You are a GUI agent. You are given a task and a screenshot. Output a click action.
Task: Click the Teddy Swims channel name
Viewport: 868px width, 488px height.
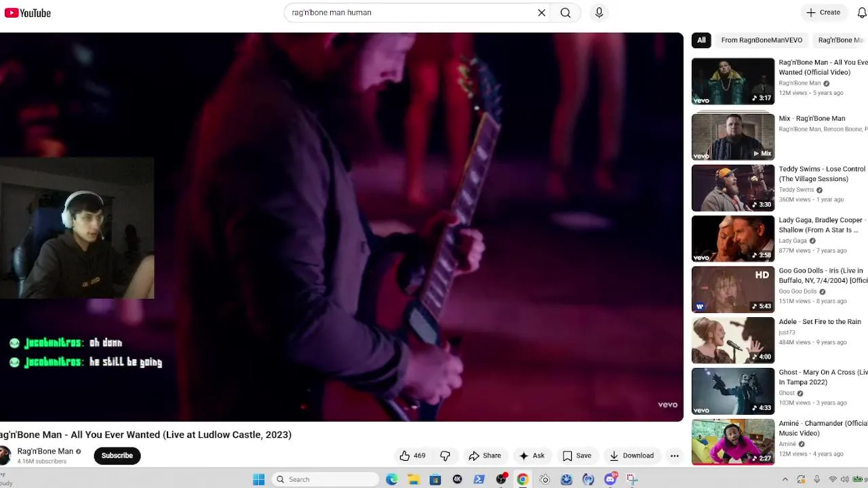[x=796, y=190]
